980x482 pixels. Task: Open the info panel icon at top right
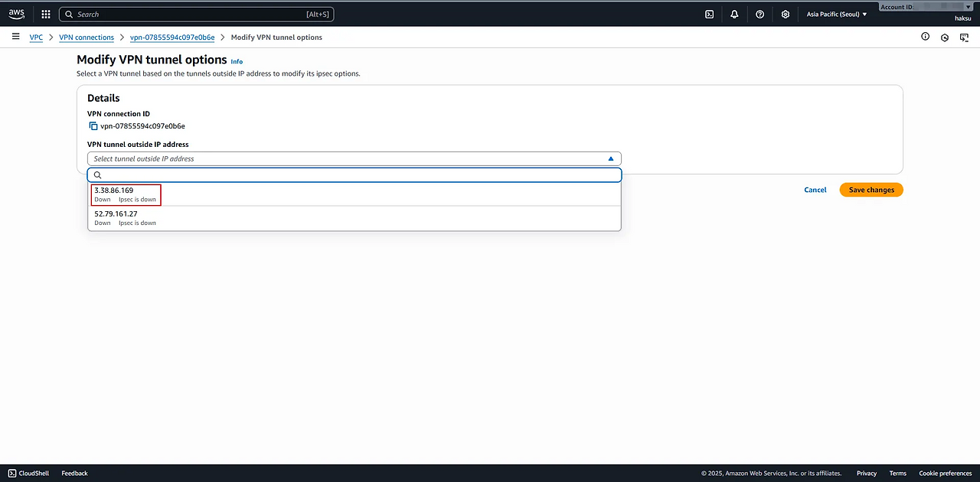click(x=925, y=37)
